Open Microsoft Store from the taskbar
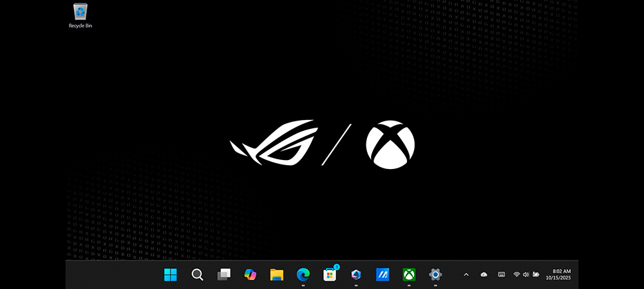 point(330,275)
